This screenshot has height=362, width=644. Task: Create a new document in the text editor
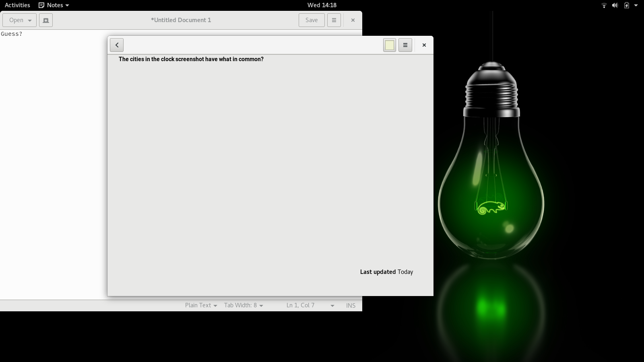click(x=46, y=20)
